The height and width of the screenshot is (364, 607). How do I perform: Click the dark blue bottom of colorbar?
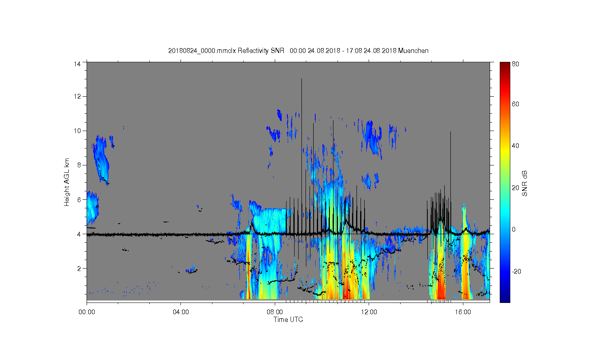pyautogui.click(x=505, y=298)
